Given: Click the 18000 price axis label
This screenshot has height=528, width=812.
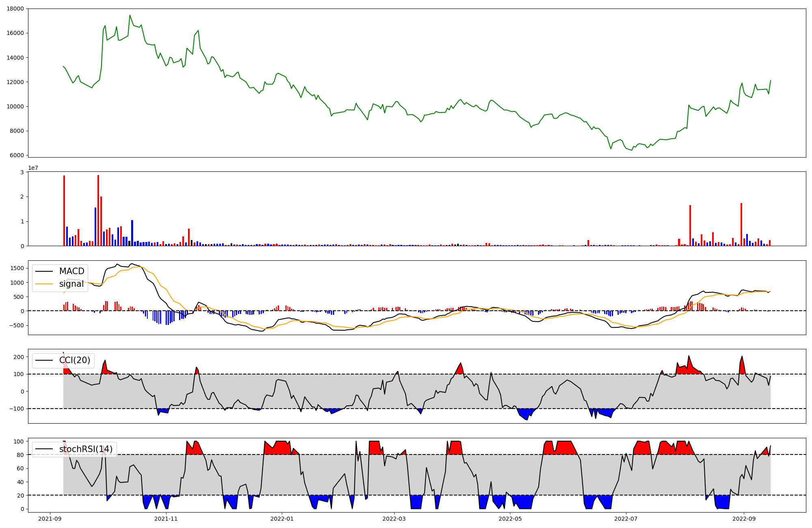Looking at the screenshot, I should coord(15,9).
